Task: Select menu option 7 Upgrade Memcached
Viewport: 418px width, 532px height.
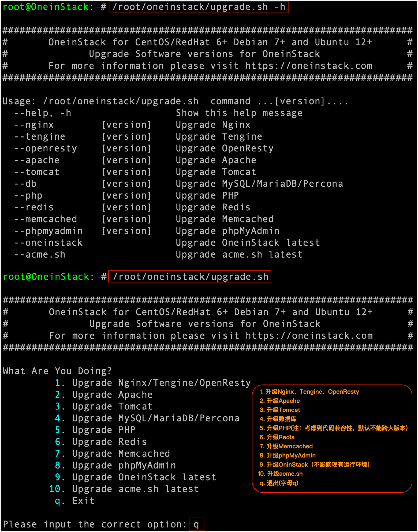Action: click(112, 453)
